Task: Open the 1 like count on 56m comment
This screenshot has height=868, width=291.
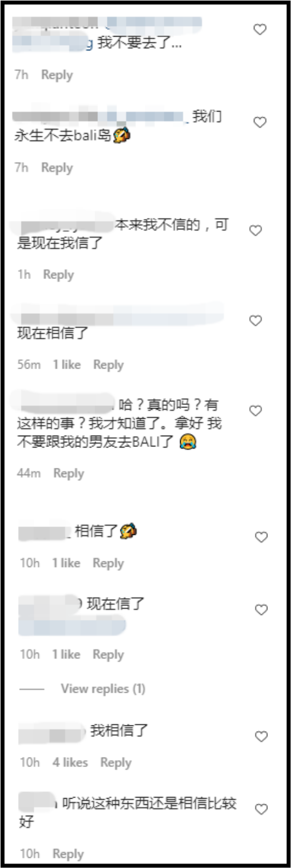Action: click(67, 365)
